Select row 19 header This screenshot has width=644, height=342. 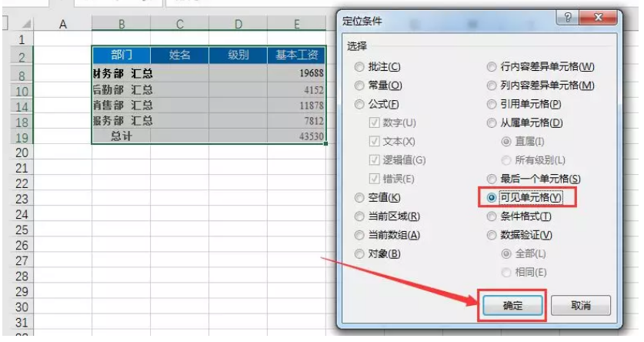(x=22, y=138)
